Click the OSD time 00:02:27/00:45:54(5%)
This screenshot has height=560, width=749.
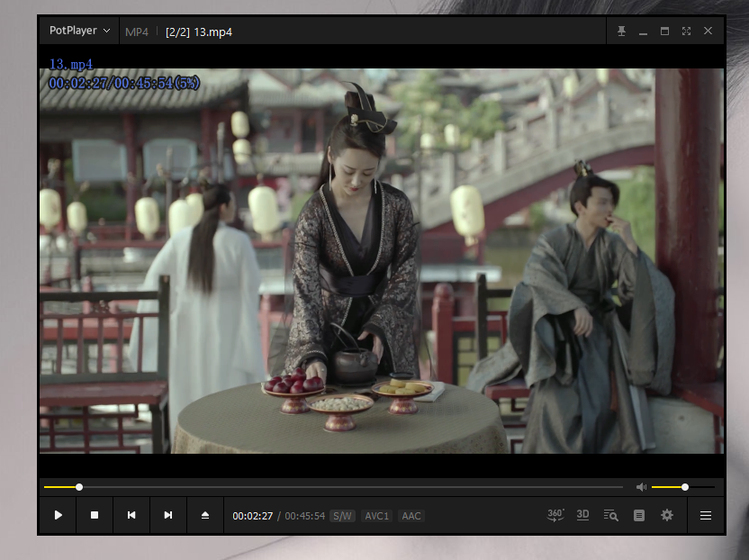coord(124,83)
